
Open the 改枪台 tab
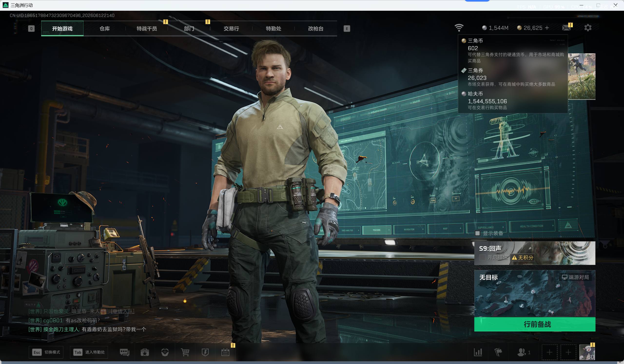click(316, 28)
